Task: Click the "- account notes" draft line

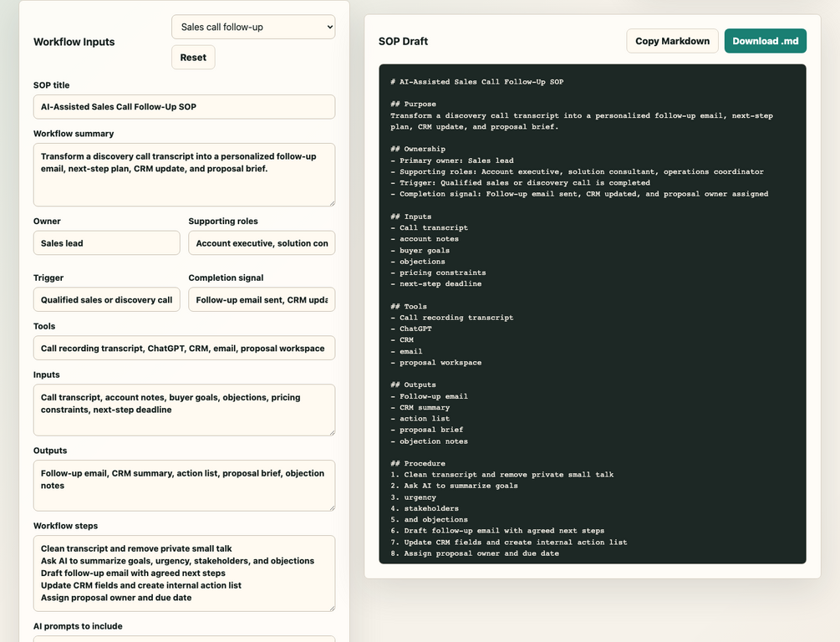Action: pos(425,239)
